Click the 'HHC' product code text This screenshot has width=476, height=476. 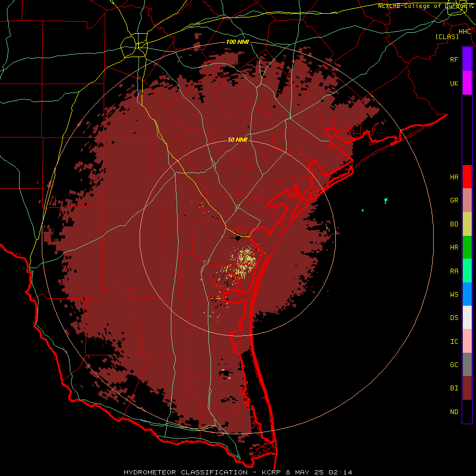pos(465,32)
